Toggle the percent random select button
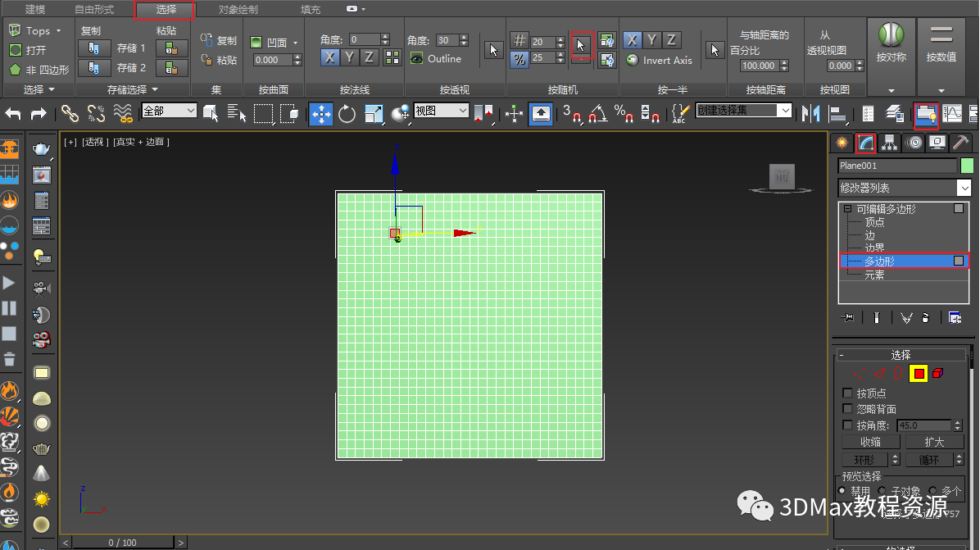 click(519, 59)
